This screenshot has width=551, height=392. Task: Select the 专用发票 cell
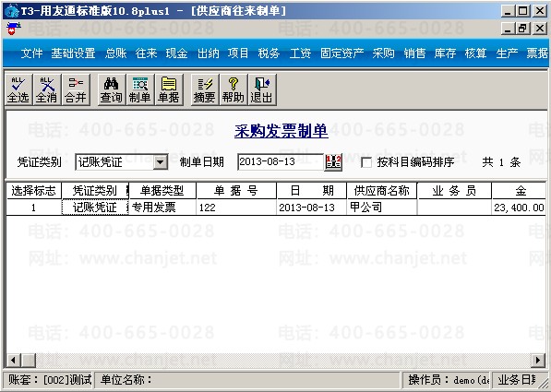coord(162,208)
